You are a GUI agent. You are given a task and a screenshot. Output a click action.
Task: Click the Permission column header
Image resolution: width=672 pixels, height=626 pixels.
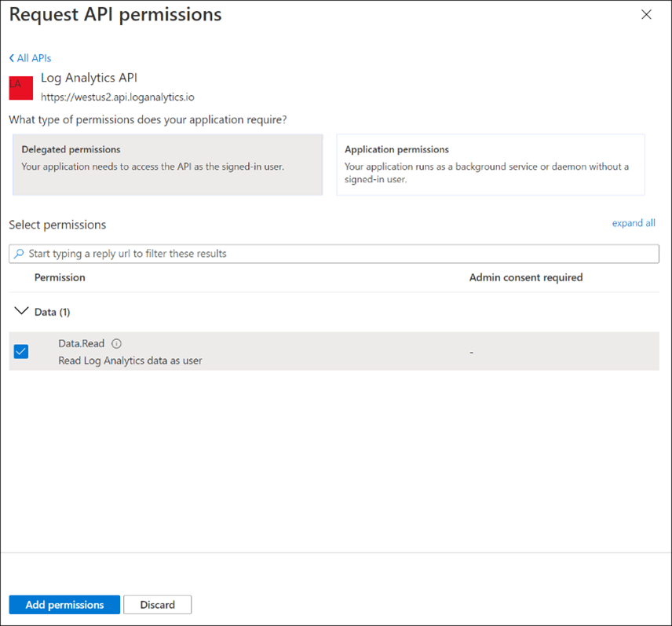tap(60, 277)
